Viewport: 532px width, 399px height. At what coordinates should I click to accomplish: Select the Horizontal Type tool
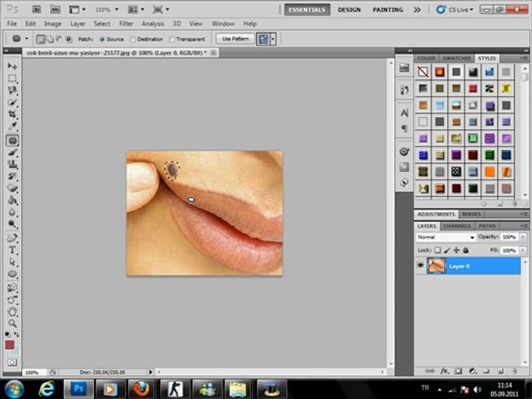click(x=12, y=249)
